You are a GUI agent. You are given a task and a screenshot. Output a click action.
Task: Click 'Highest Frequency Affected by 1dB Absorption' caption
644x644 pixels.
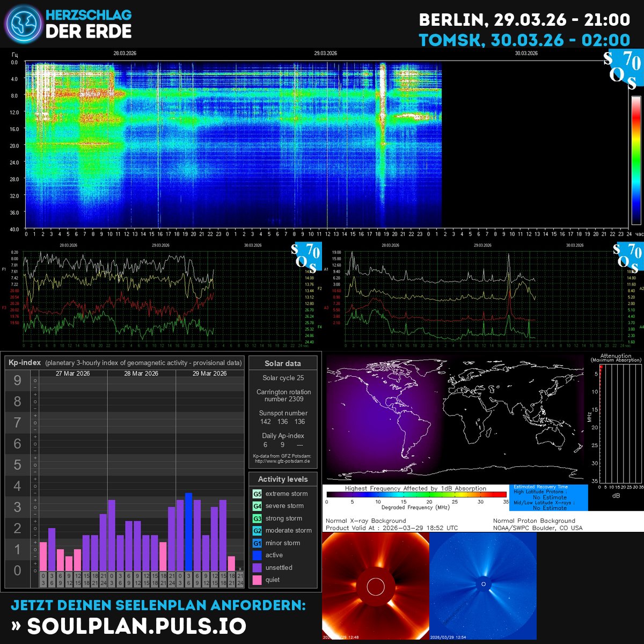(415, 488)
